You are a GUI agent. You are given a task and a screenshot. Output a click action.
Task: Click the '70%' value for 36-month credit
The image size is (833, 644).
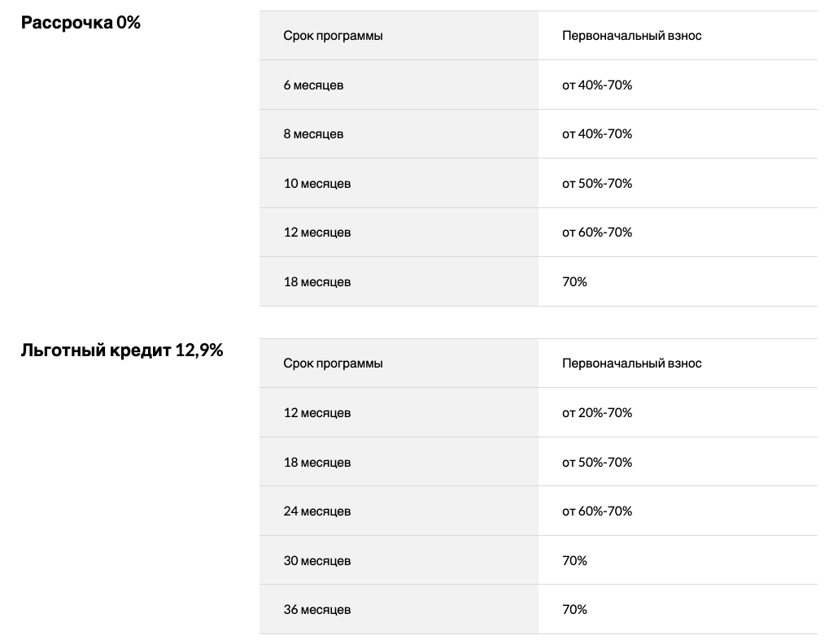(574, 610)
